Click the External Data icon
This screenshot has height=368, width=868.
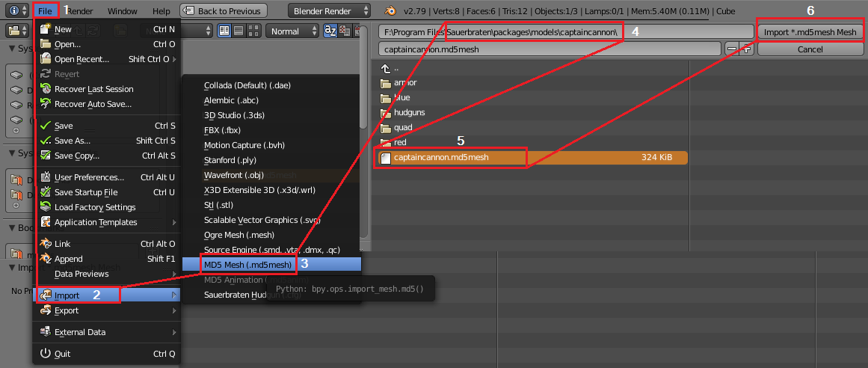point(46,332)
